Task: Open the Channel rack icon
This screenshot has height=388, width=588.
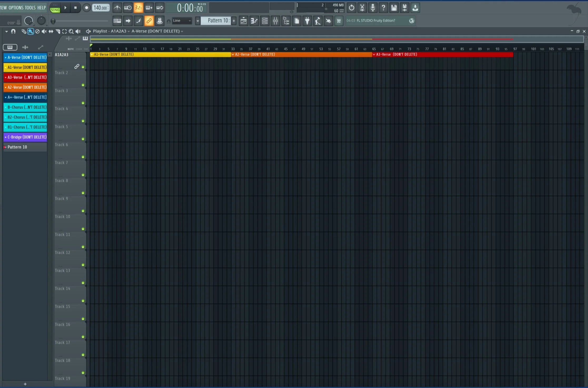Action: [265, 21]
